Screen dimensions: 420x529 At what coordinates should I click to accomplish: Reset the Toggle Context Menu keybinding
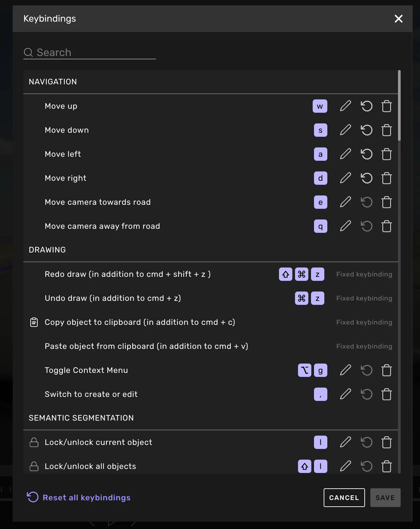(366, 370)
